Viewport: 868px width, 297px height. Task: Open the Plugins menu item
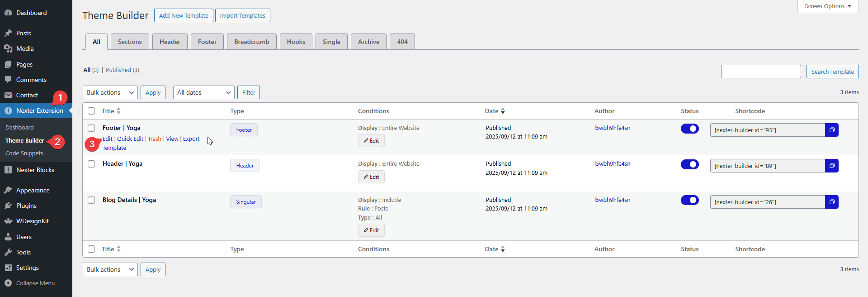tap(26, 206)
